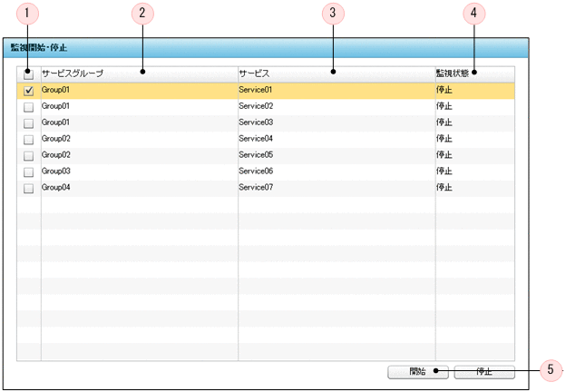Viewport: 566px width, 392px height.
Task: Sort by サービス column header
Action: coord(337,74)
